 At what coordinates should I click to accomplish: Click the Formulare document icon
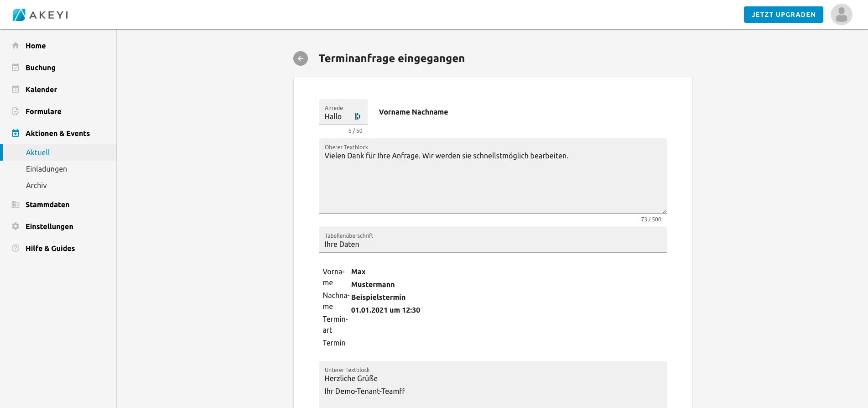click(16, 111)
